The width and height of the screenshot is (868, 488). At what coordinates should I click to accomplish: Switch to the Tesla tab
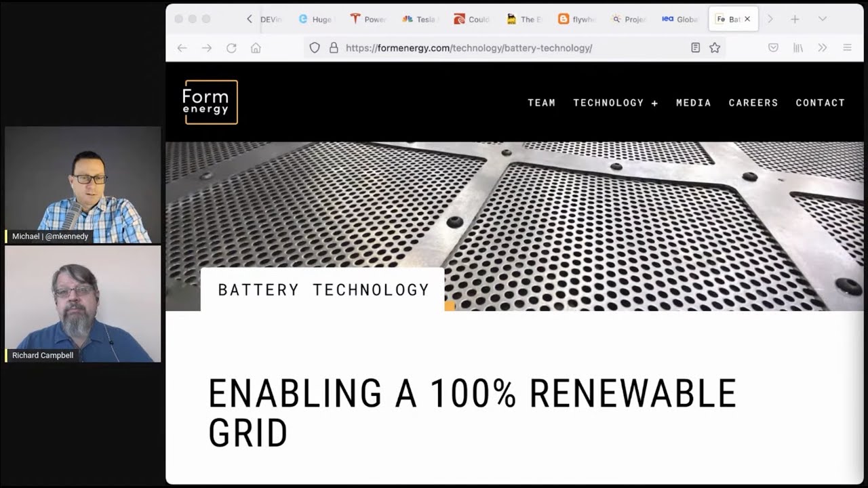click(419, 19)
